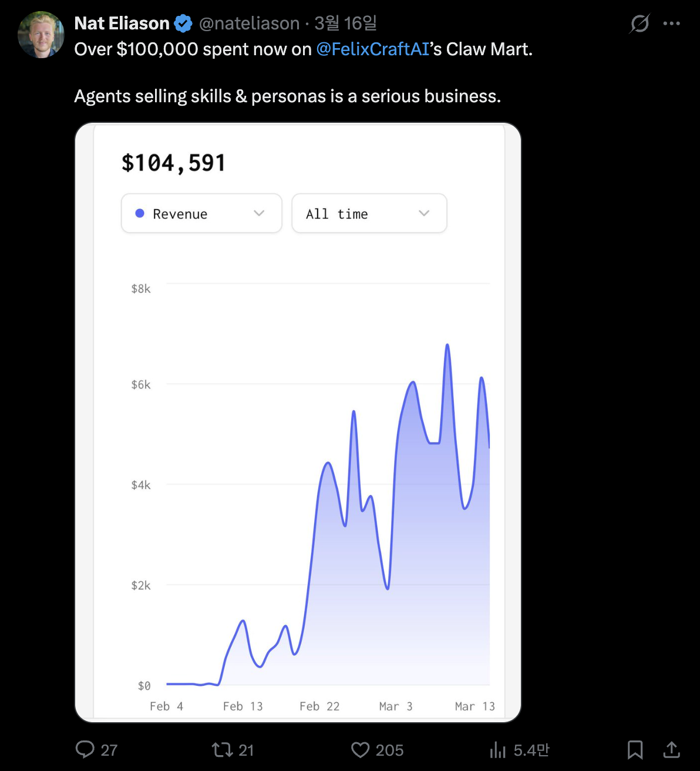Open the tweet's 3월 16일 timestamp
The image size is (700, 771).
click(345, 24)
